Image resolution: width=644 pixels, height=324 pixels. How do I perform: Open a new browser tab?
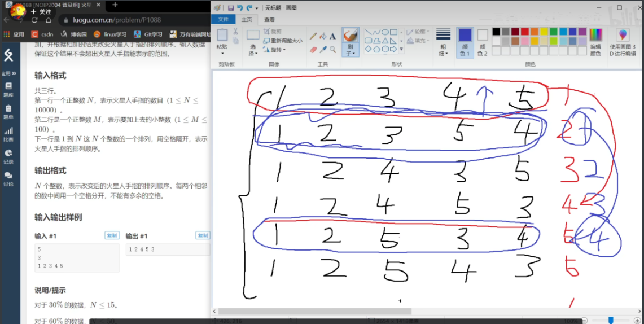(x=115, y=5)
